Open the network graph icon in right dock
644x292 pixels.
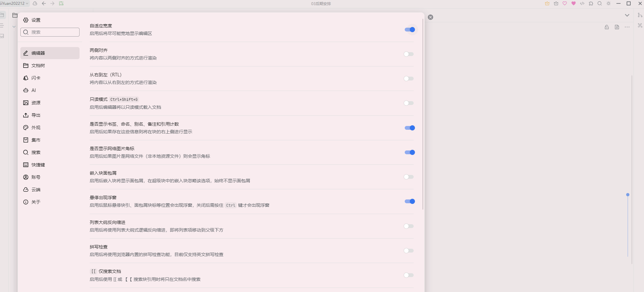click(x=640, y=25)
